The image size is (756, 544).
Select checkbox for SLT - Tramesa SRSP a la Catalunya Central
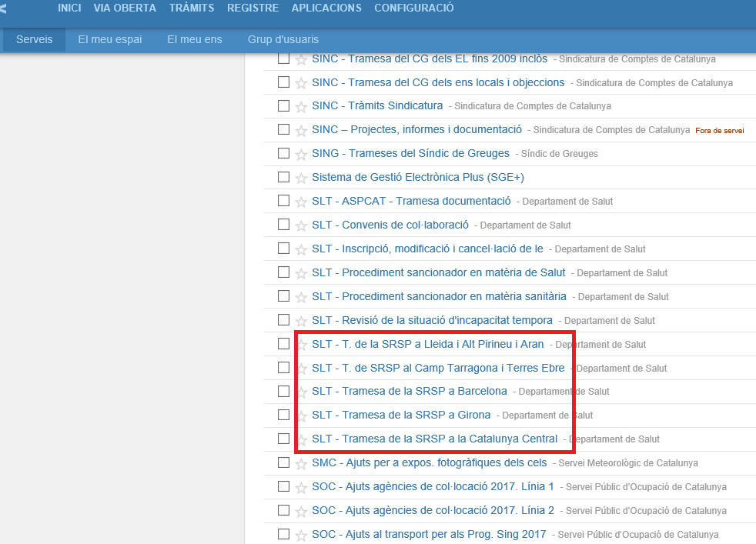pos(283,439)
